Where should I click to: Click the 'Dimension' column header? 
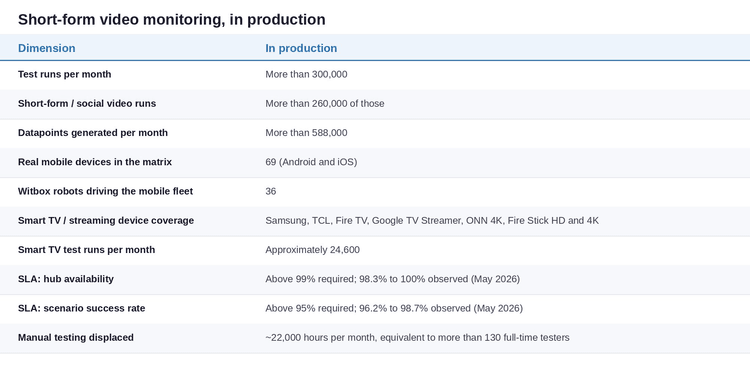pyautogui.click(x=46, y=48)
